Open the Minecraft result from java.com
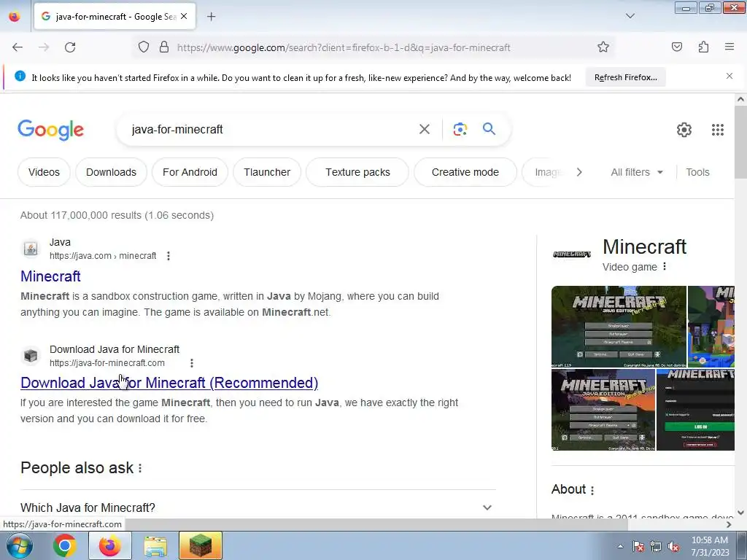The width and height of the screenshot is (747, 560). click(x=50, y=276)
